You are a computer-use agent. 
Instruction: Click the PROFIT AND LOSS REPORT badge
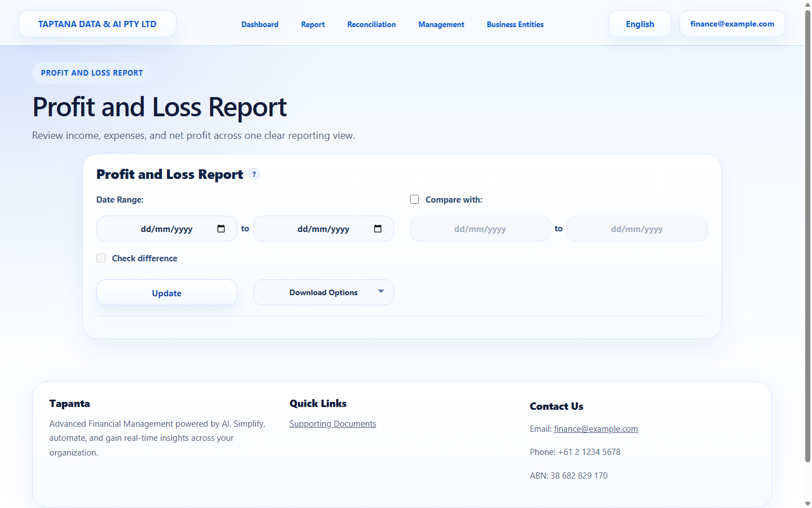click(x=92, y=73)
